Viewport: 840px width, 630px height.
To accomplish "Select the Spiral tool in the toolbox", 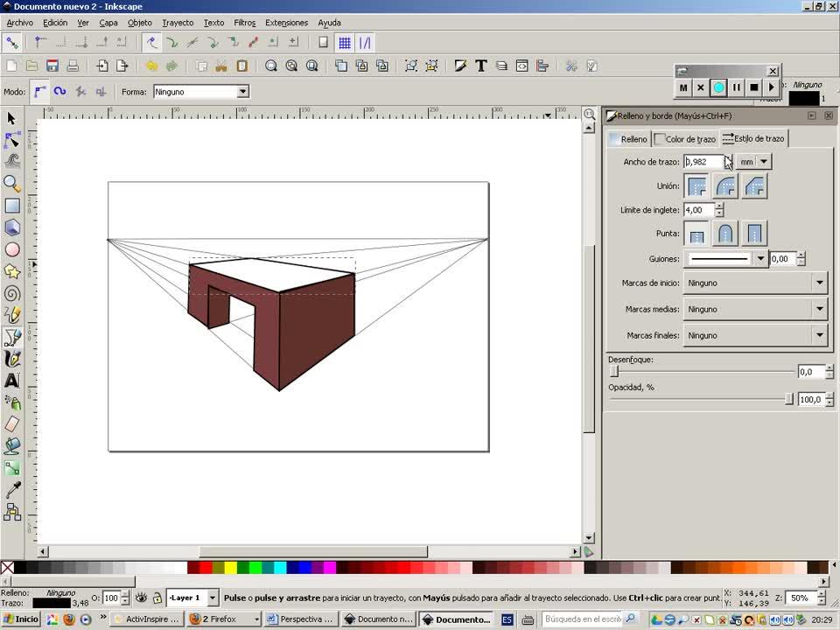I will [x=12, y=293].
